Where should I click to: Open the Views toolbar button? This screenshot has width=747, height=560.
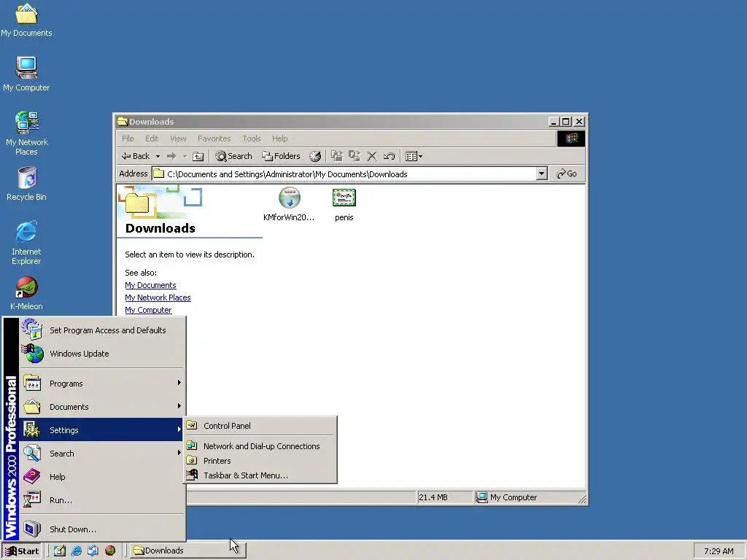click(414, 156)
